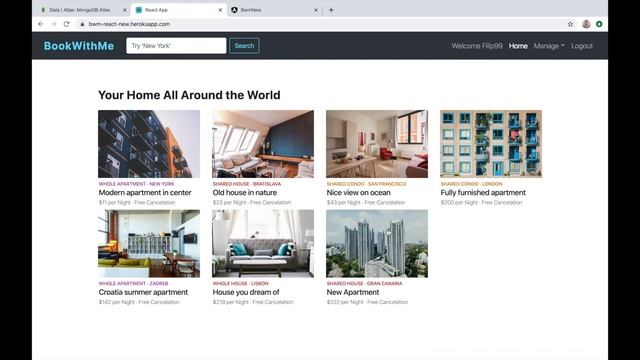Screen dimensions: 640x360
Task: Click 'Shared House · Gran Canaria' label
Action: (364, 283)
